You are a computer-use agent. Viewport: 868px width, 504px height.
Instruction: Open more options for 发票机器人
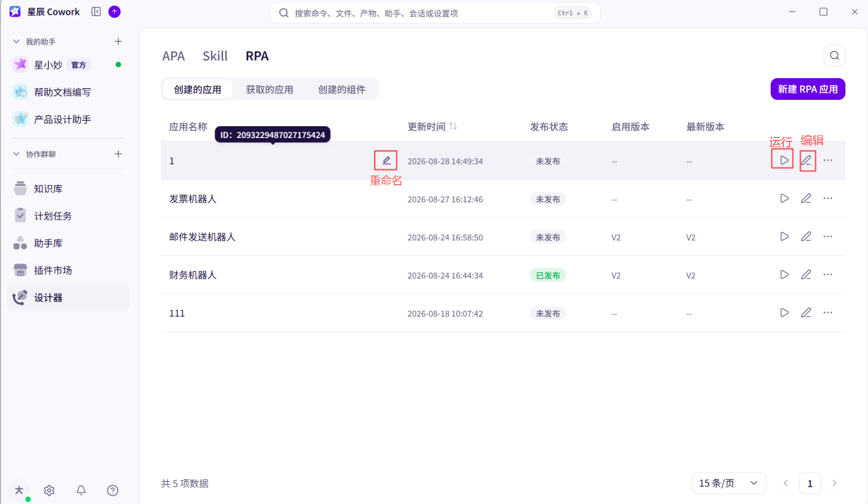pos(828,198)
